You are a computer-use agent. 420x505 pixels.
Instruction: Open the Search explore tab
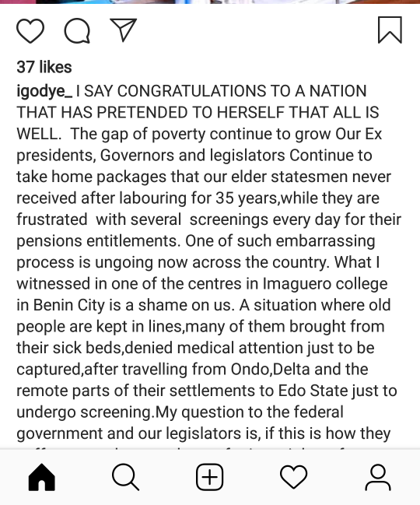(x=125, y=477)
